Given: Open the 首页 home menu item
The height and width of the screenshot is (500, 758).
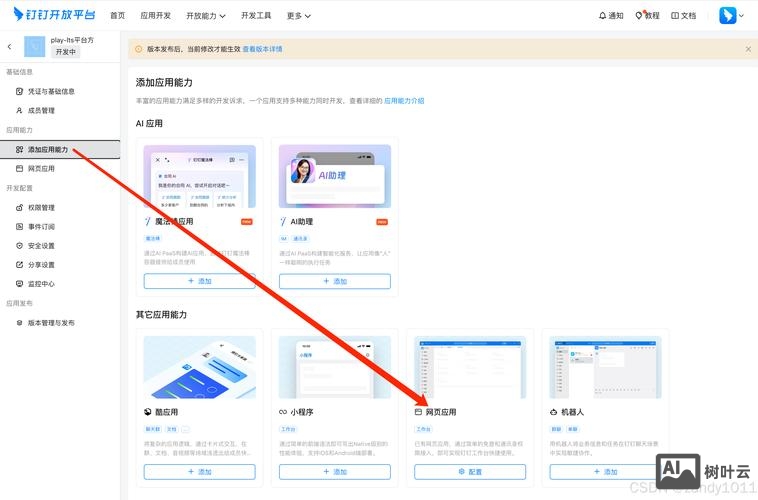Looking at the screenshot, I should [x=117, y=15].
